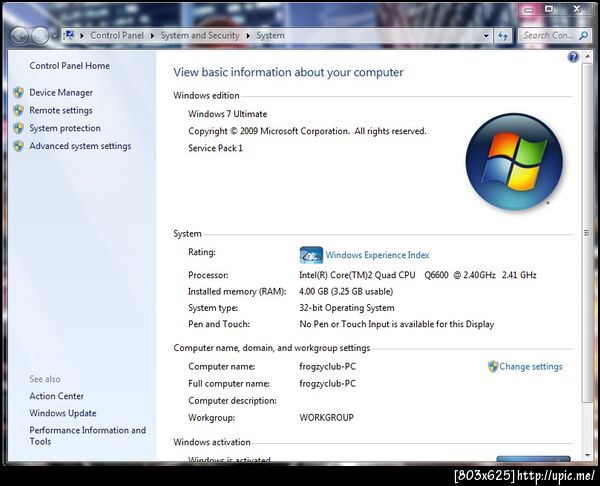600x486 pixels.
Task: Open Performance Information and Tools
Action: (88, 436)
